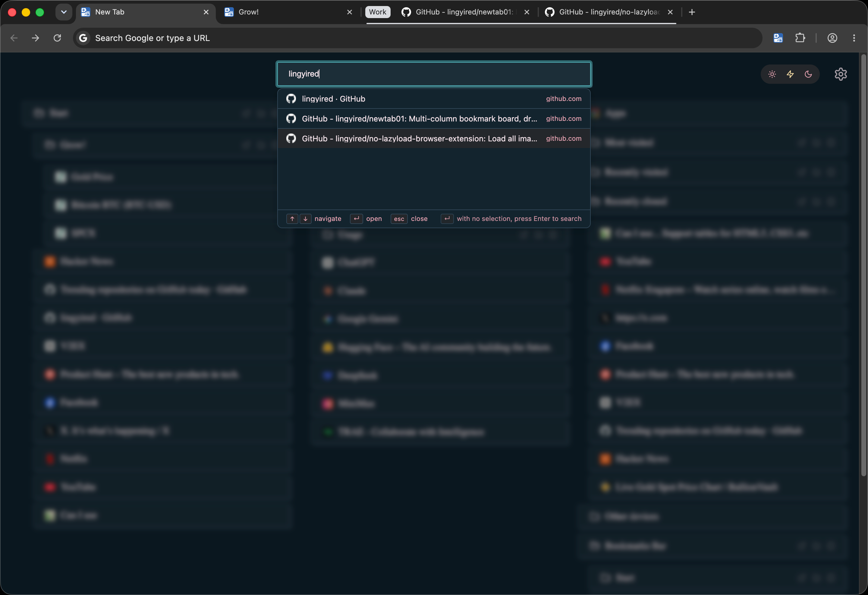The height and width of the screenshot is (595, 868).
Task: Switch to light theme with sun icon
Action: click(x=772, y=74)
